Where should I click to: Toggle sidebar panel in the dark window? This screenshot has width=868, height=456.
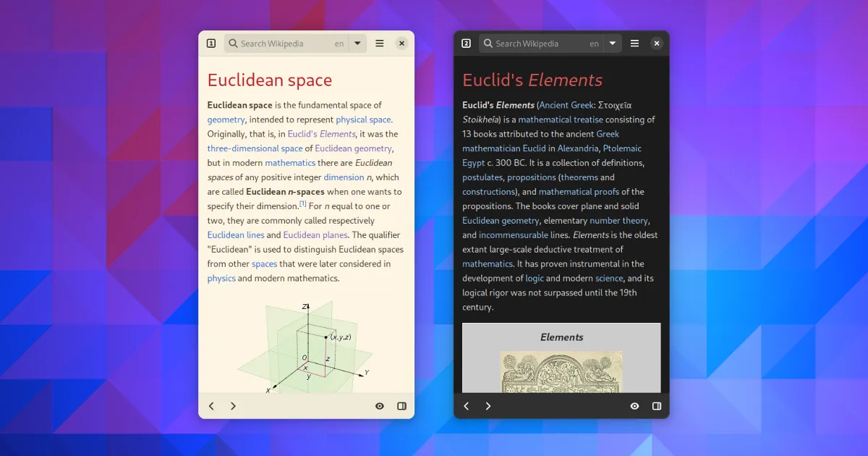[x=657, y=406]
